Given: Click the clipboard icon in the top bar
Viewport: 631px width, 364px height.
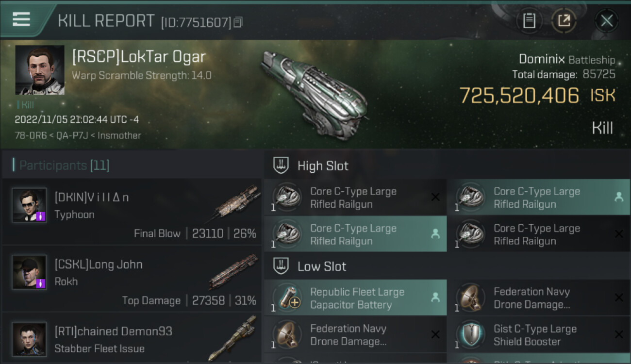Looking at the screenshot, I should coord(529,20).
